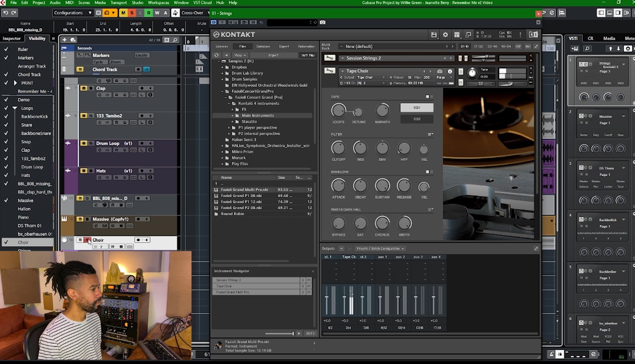Adjust the ATTACK envelope knob

(338, 186)
